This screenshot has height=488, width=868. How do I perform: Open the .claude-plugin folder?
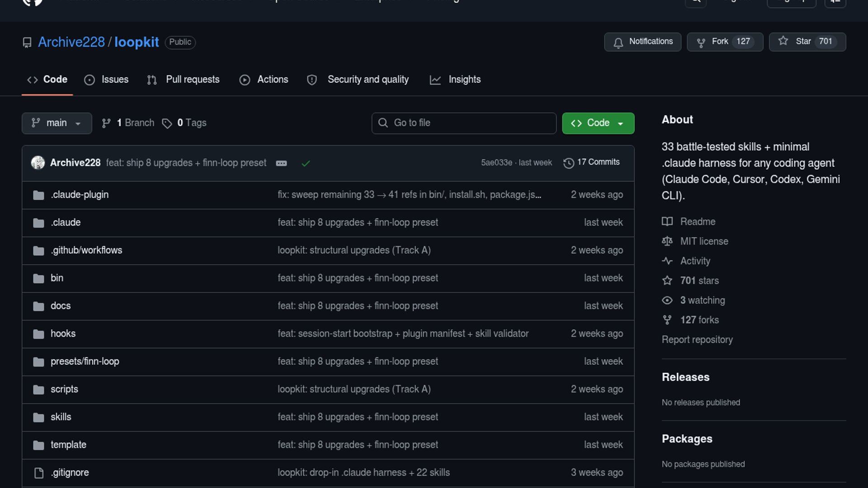(x=80, y=195)
